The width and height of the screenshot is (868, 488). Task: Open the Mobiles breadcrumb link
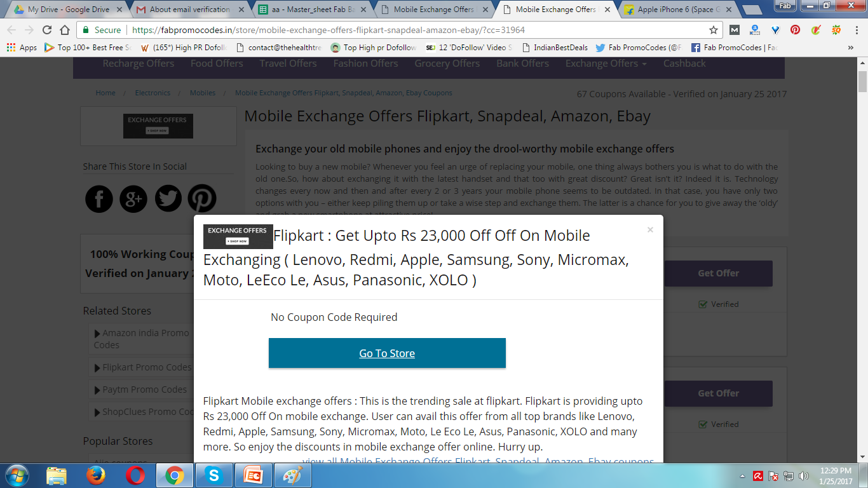pyautogui.click(x=203, y=93)
